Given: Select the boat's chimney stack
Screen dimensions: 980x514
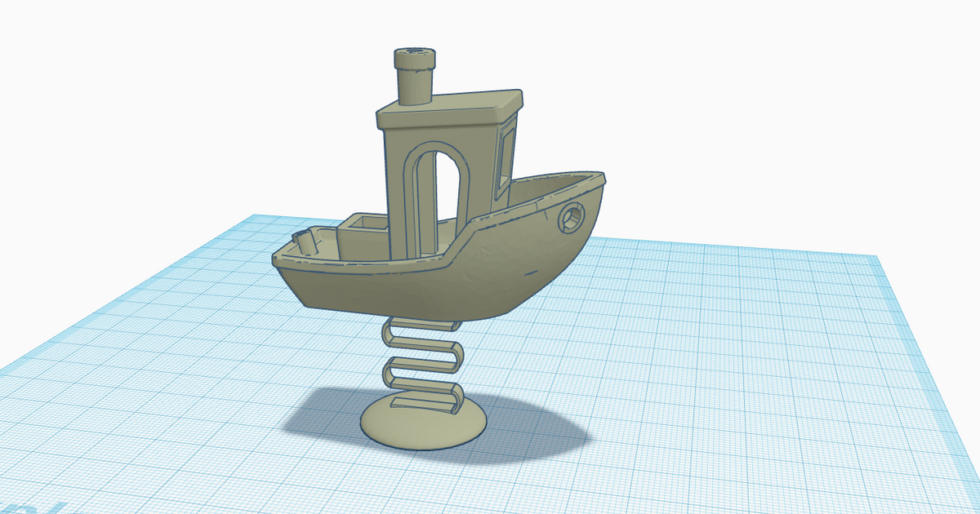Looking at the screenshot, I should [x=416, y=78].
